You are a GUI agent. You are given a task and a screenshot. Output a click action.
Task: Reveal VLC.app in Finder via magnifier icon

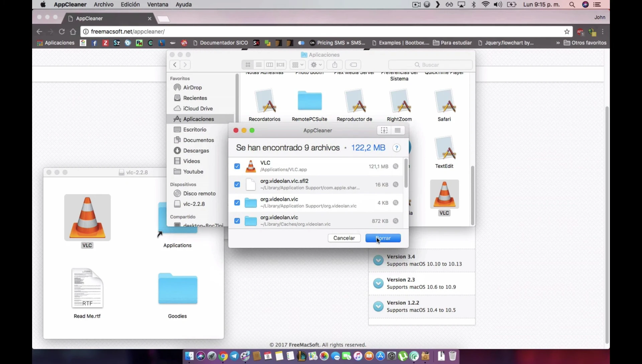(396, 166)
